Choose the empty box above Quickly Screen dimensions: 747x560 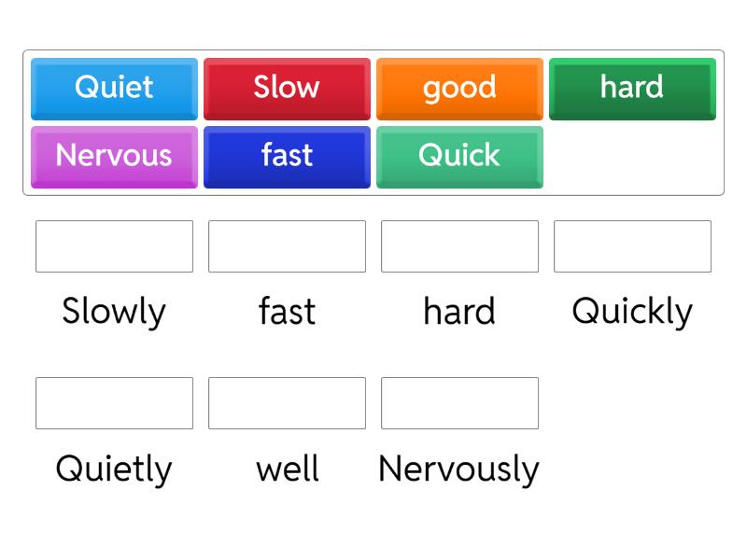coord(632,246)
